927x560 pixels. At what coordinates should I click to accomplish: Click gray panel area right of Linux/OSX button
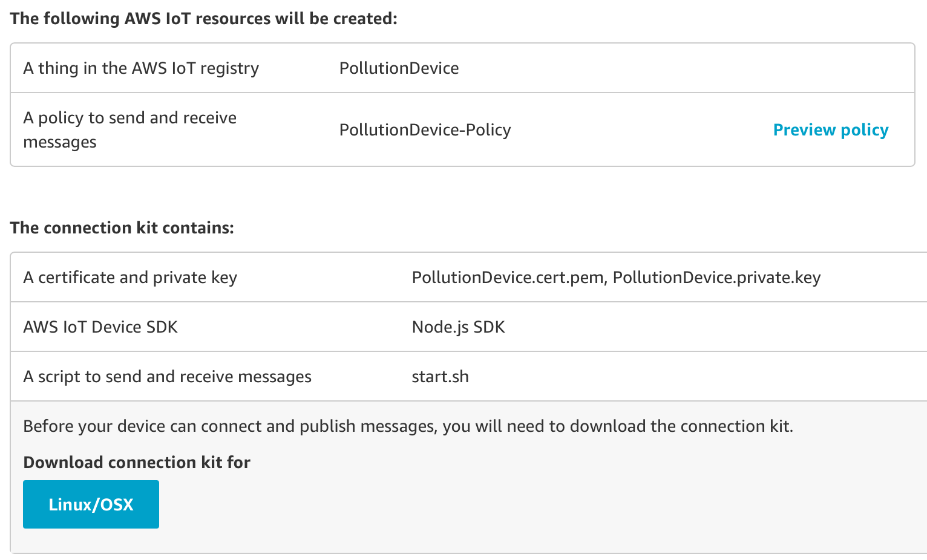point(484,504)
